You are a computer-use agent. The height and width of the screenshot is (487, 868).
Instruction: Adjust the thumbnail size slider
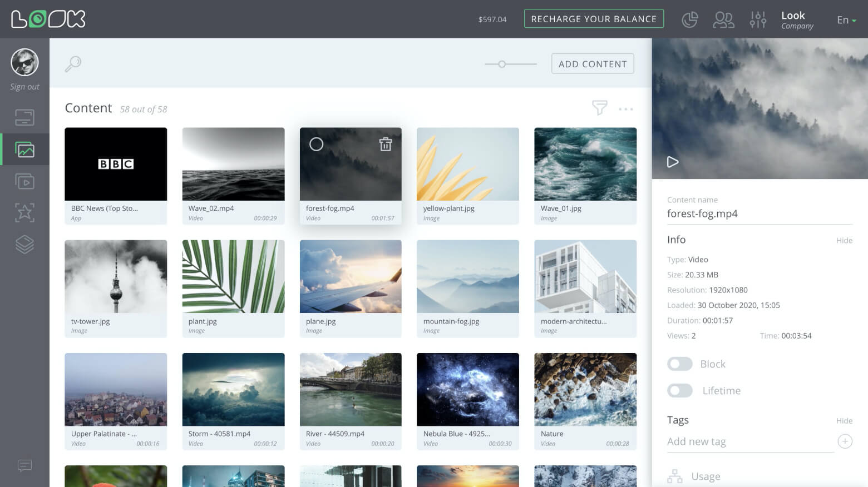point(502,64)
